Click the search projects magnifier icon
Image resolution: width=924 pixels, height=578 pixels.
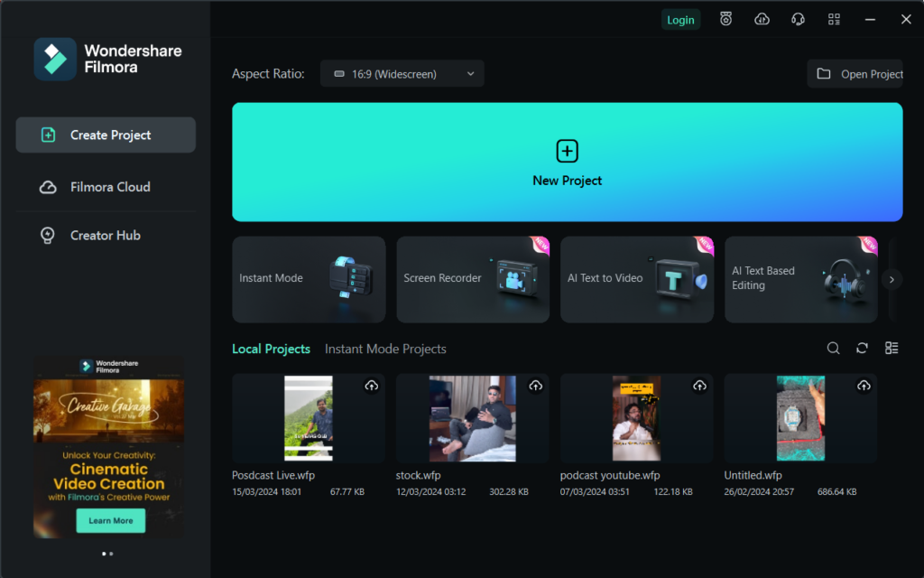click(833, 349)
